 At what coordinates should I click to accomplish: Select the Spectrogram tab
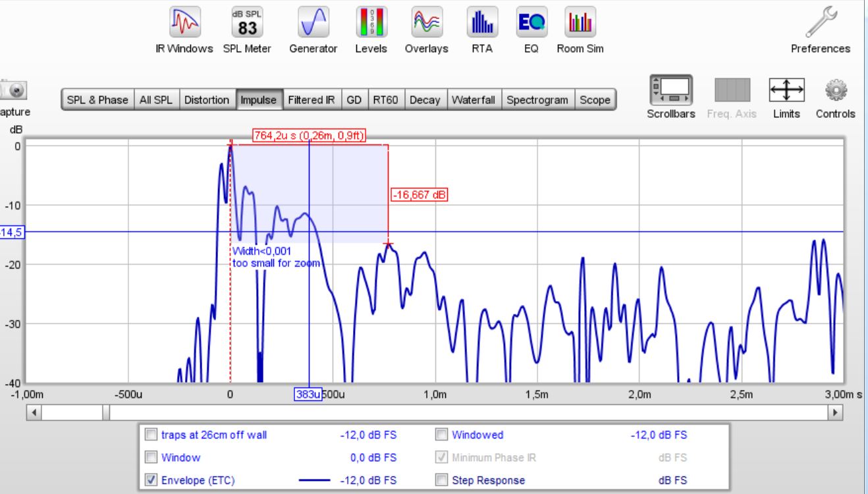538,99
